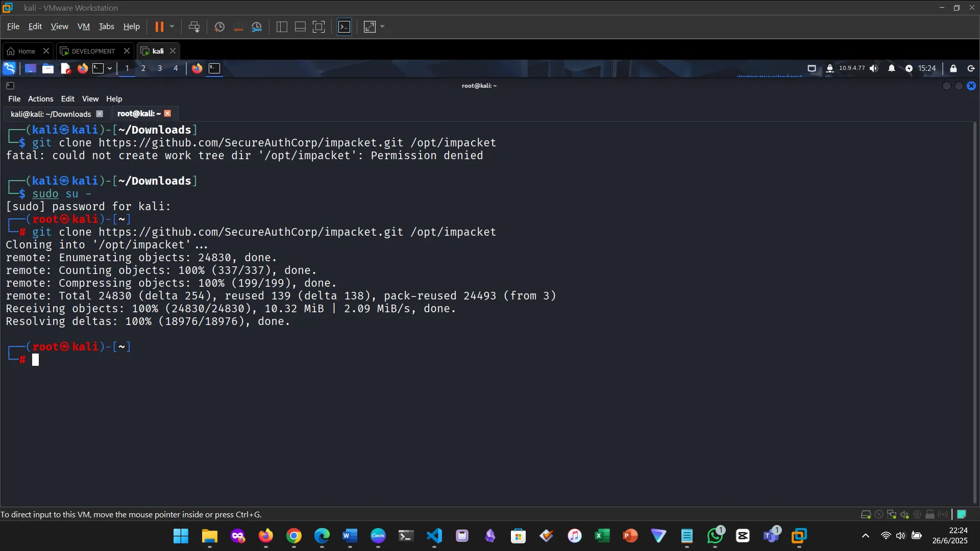Select workspace 3 in the Kali panel
This screenshot has width=980, height=551.
159,68
